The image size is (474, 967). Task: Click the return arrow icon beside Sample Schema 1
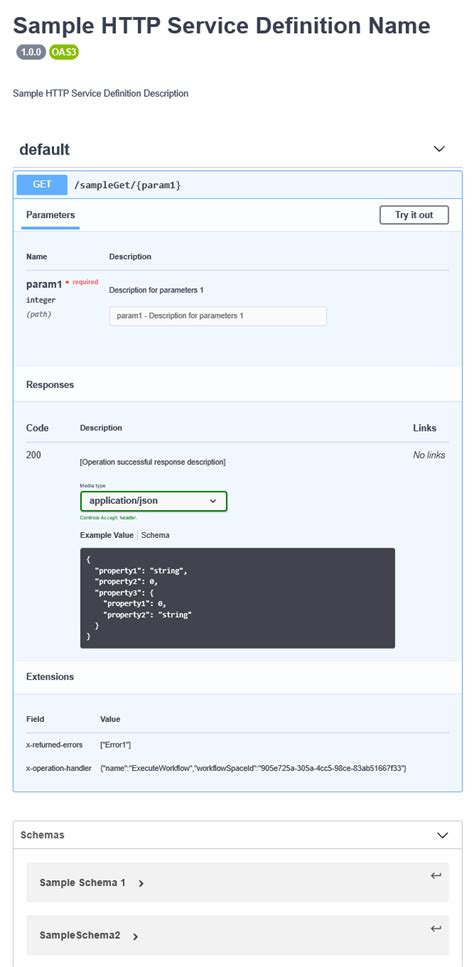[x=436, y=876]
